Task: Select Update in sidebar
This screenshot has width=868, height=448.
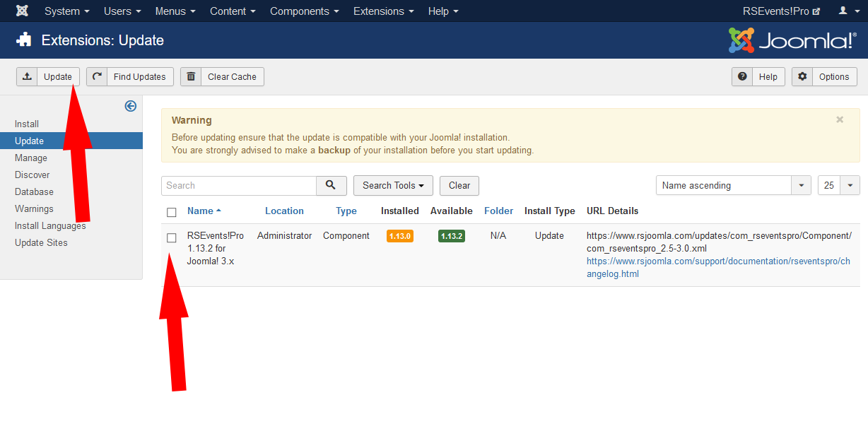Action: tap(71, 141)
